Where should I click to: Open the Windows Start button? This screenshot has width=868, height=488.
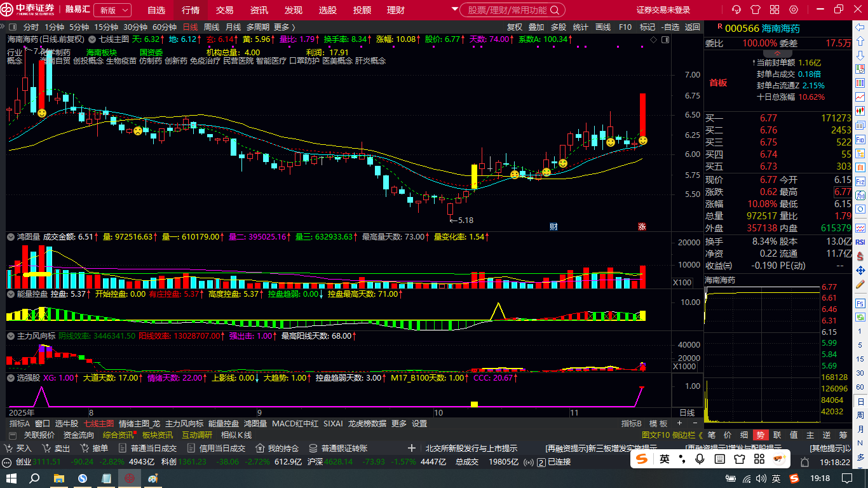11,478
